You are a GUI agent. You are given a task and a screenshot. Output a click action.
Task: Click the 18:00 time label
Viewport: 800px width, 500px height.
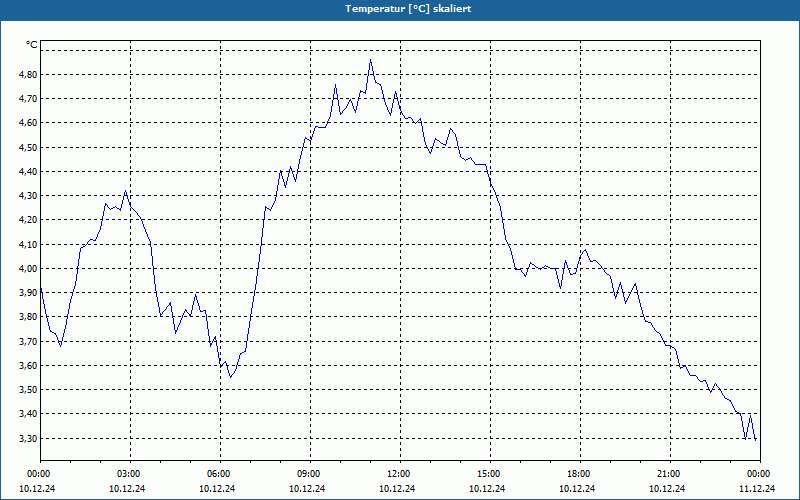(580, 474)
